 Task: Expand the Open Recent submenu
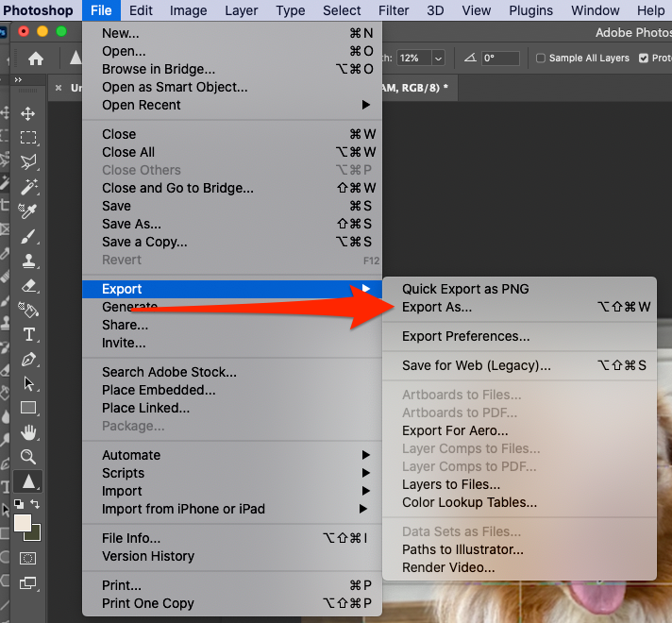pyautogui.click(x=232, y=105)
